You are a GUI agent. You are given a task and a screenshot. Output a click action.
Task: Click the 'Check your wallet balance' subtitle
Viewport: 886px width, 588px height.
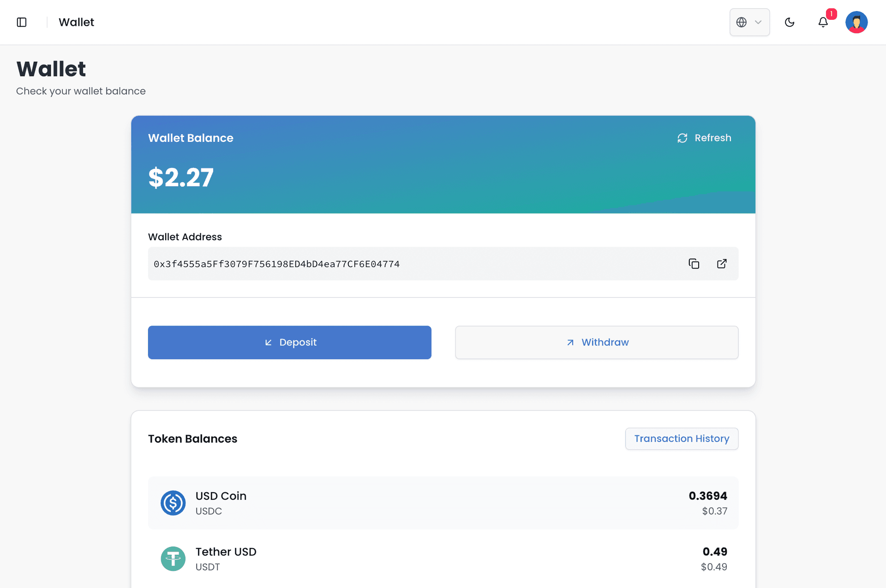pos(81,91)
